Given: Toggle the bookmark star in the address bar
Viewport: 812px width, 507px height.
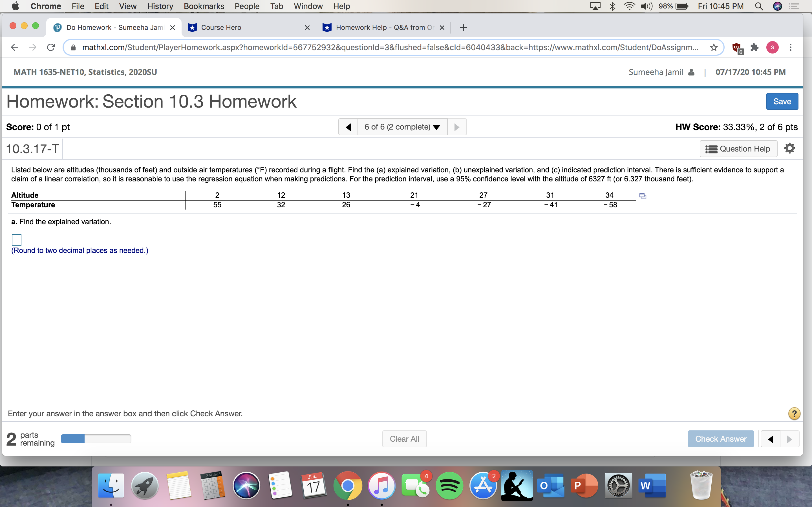Looking at the screenshot, I should click(713, 47).
